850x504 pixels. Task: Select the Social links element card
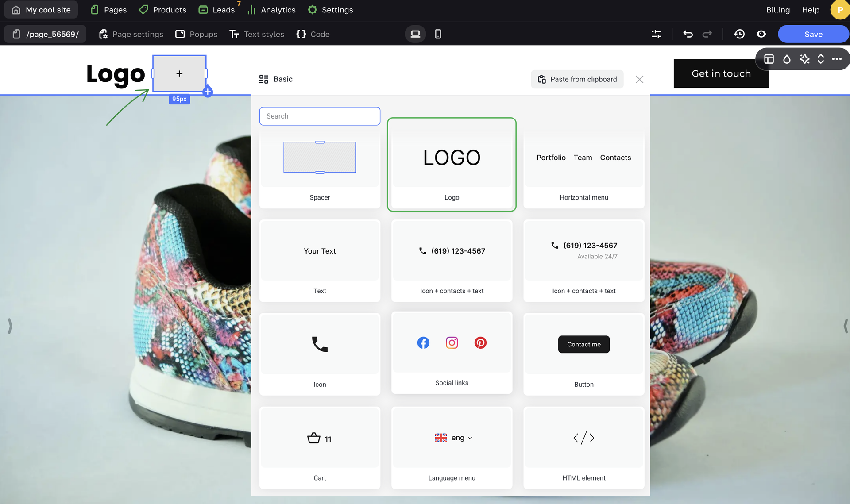coord(452,353)
